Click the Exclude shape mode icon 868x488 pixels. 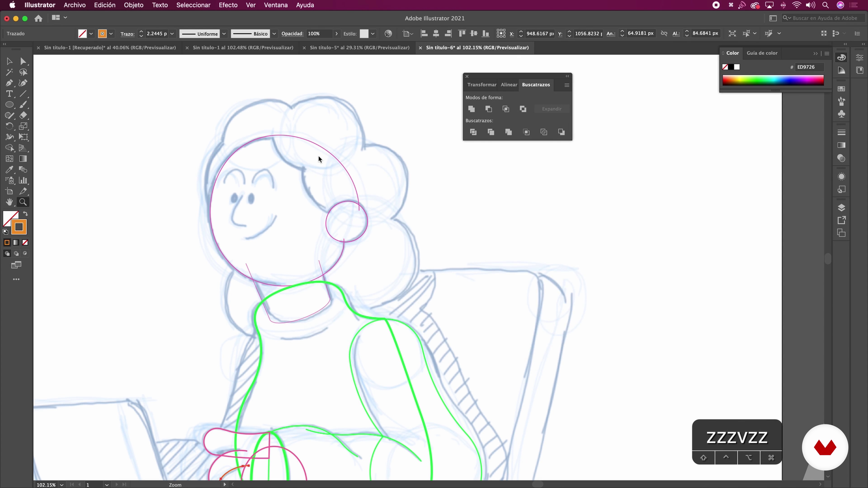(523, 109)
